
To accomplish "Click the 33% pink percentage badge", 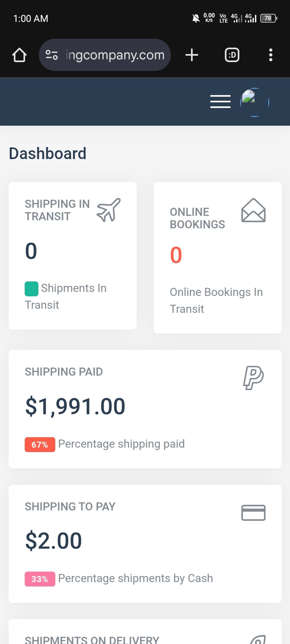I will coord(40,579).
